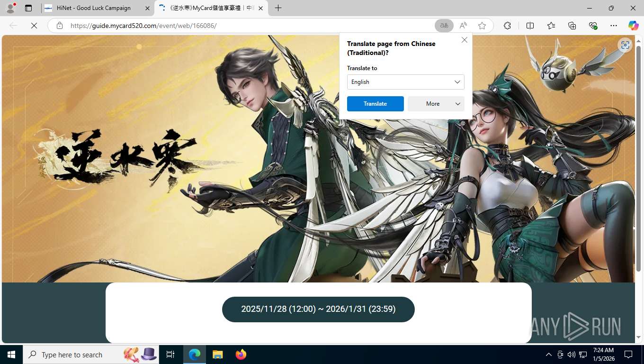
Task: Close the translate popup
Action: tap(465, 40)
